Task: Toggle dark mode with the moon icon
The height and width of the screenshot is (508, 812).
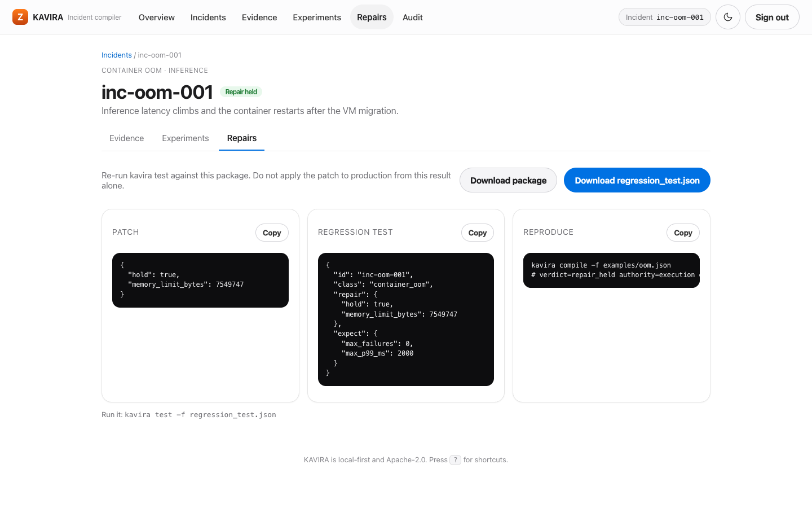Action: point(728,17)
